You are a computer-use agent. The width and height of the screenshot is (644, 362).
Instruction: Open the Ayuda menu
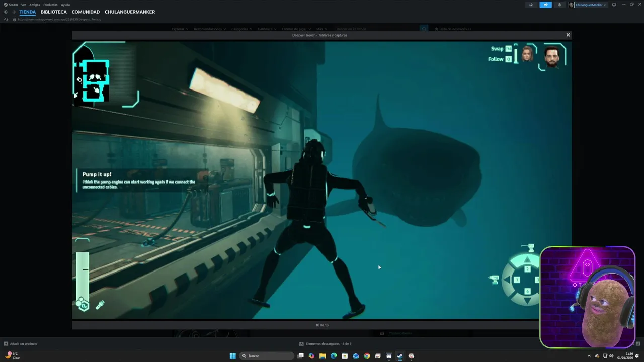65,5
